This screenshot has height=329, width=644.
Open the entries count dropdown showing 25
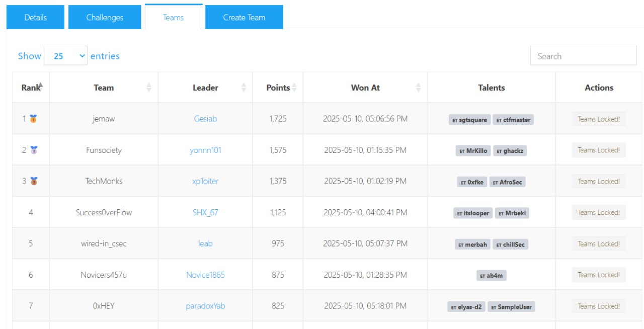pyautogui.click(x=65, y=56)
